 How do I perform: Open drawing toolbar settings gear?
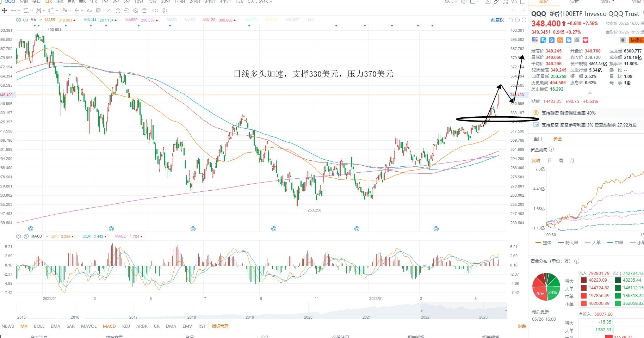pyautogui.click(x=164, y=11)
